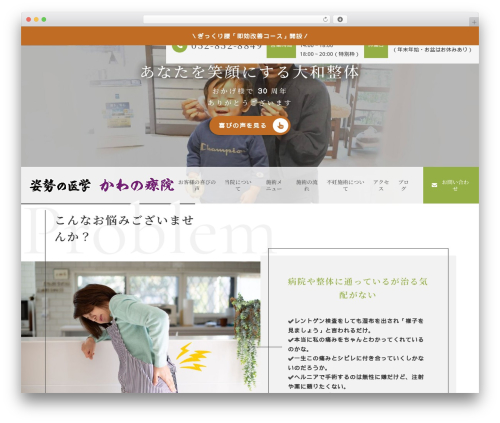Open the お客様の喜びの声 menu item
The image size is (500, 423).
coord(197,185)
